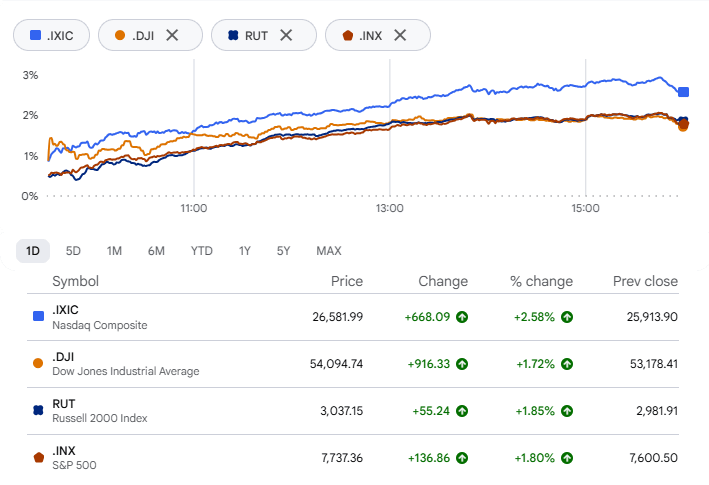Switch to the 6M time range

(156, 251)
